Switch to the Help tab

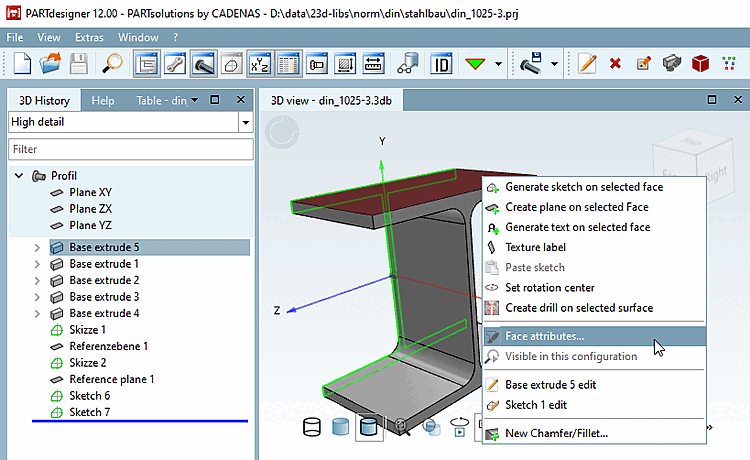pyautogui.click(x=103, y=100)
